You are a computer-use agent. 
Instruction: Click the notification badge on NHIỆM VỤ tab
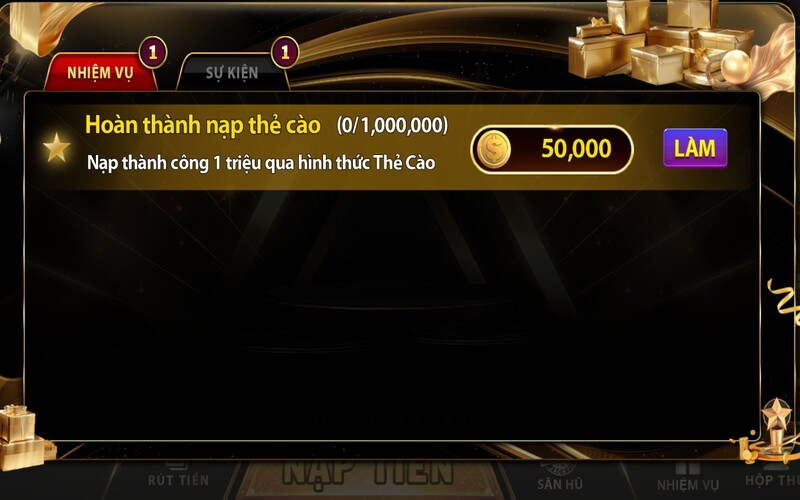pyautogui.click(x=153, y=53)
